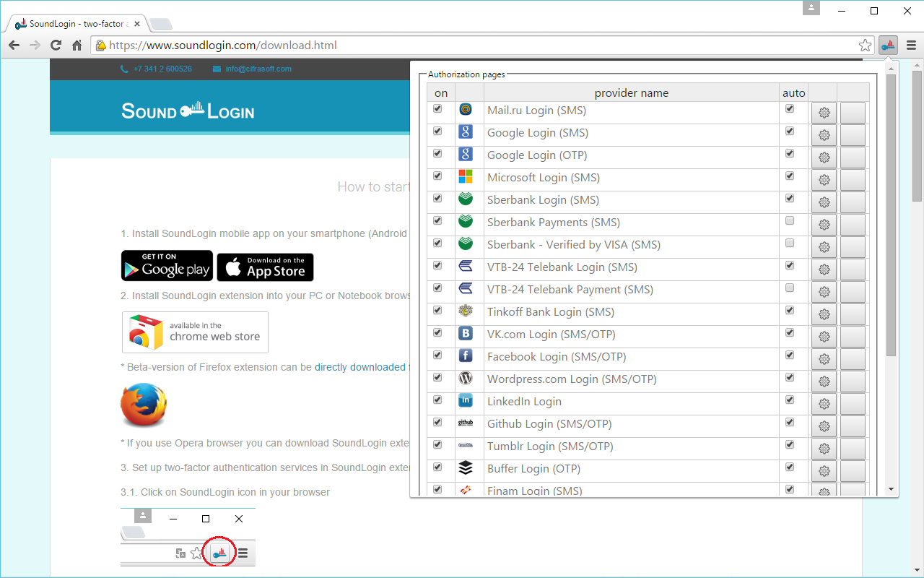Click 'available in the chrome web store' badge

point(195,332)
